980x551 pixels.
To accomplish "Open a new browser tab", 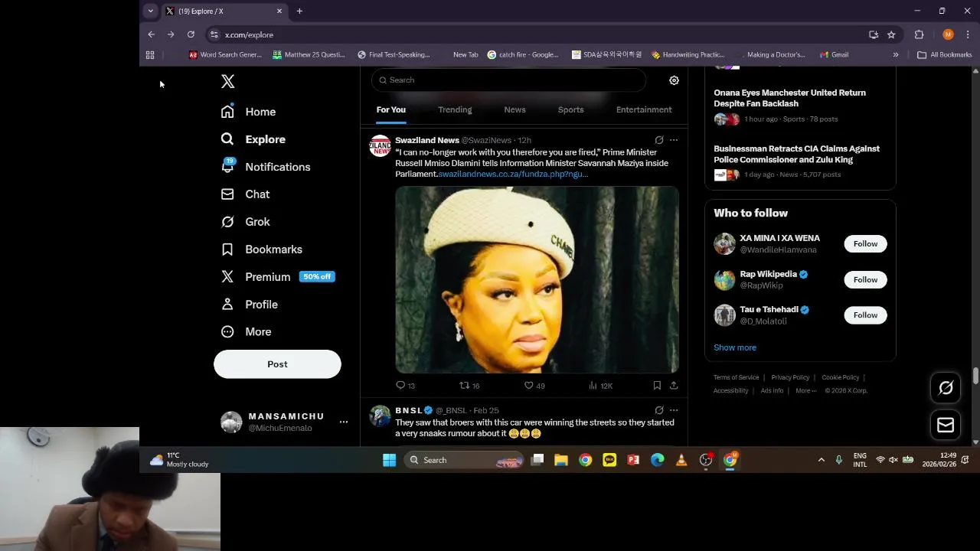I will [x=299, y=11].
